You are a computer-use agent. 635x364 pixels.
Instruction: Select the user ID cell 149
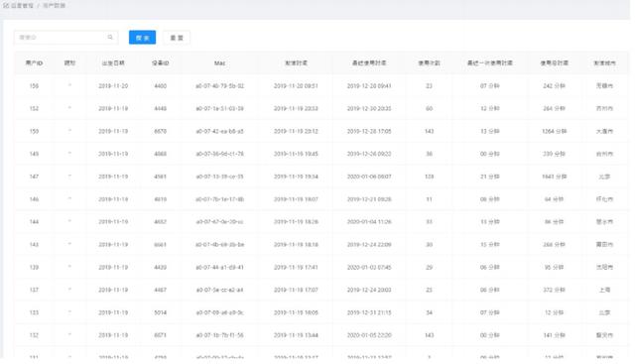click(34, 154)
